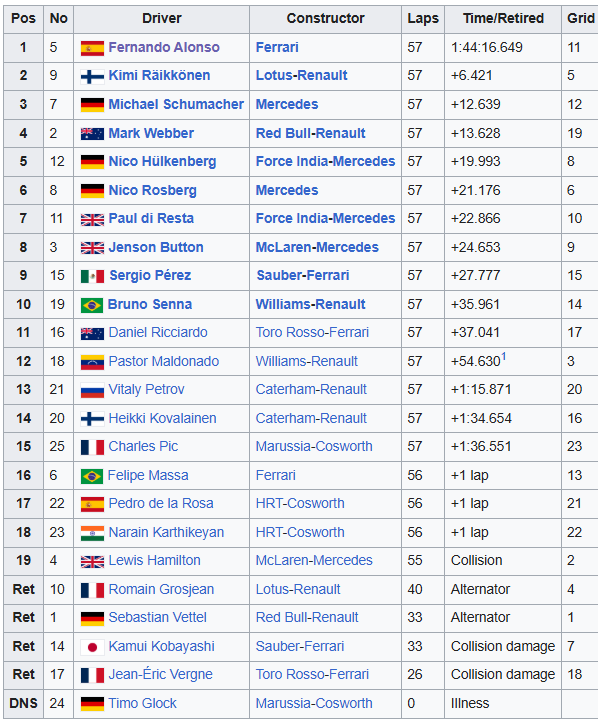Open the Daniel Ricciardo link

158,332
